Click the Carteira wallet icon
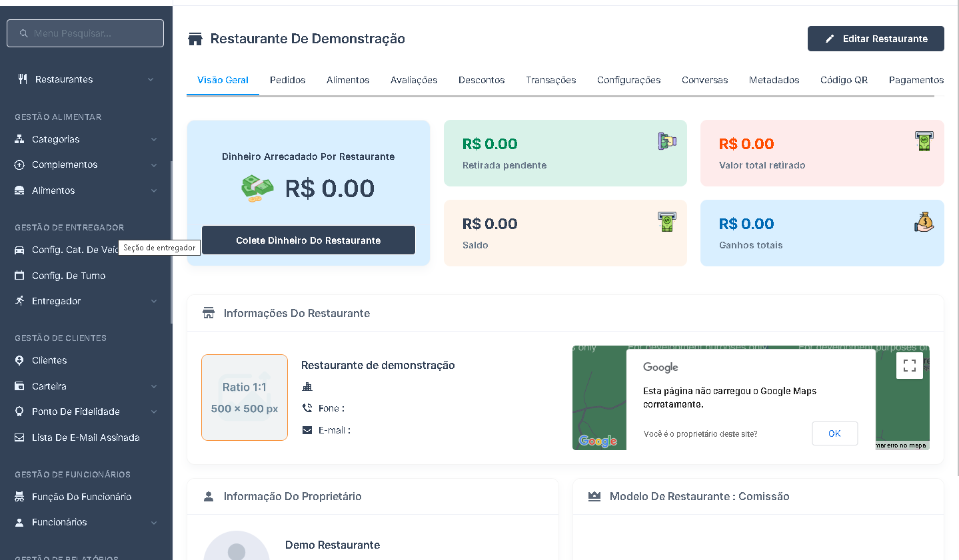Image resolution: width=959 pixels, height=560 pixels. click(x=19, y=386)
